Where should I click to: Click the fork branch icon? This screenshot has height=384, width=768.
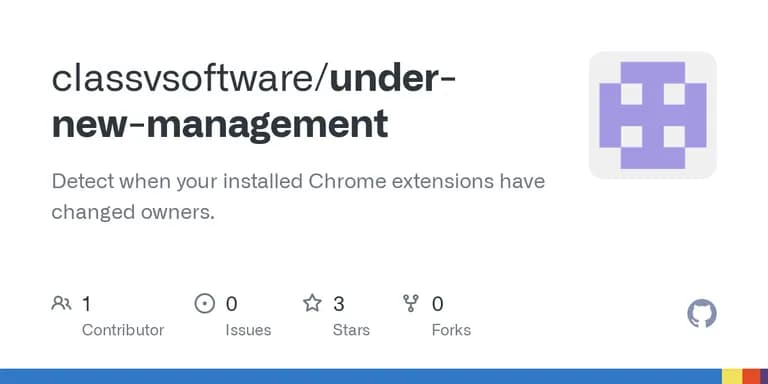tap(410, 304)
